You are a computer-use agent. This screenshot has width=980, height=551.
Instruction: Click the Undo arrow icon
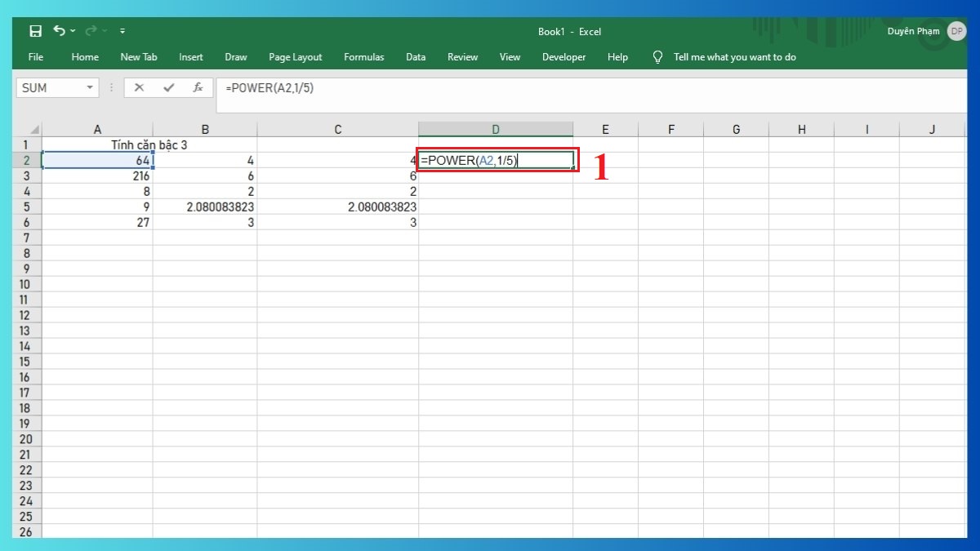coord(61,30)
